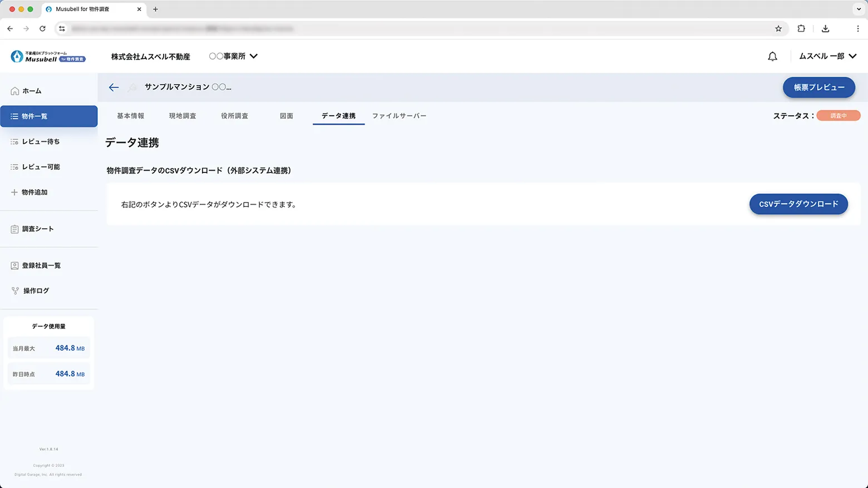Open the ムスベル一郎 account menu

(827, 56)
